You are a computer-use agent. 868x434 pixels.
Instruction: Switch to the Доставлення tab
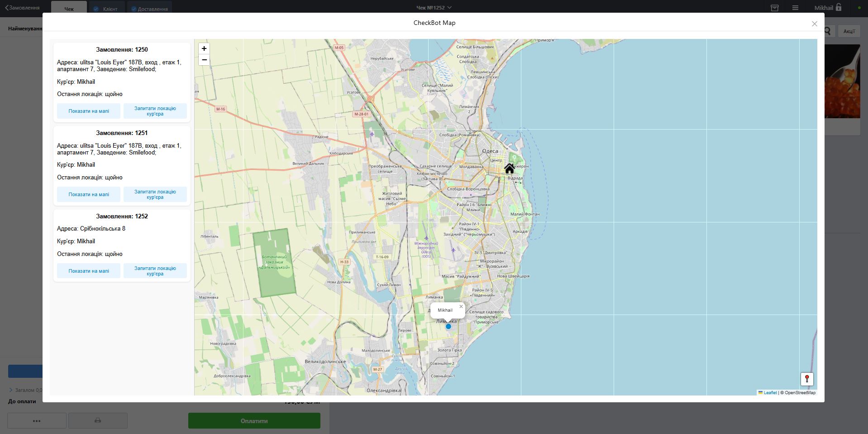(x=149, y=9)
